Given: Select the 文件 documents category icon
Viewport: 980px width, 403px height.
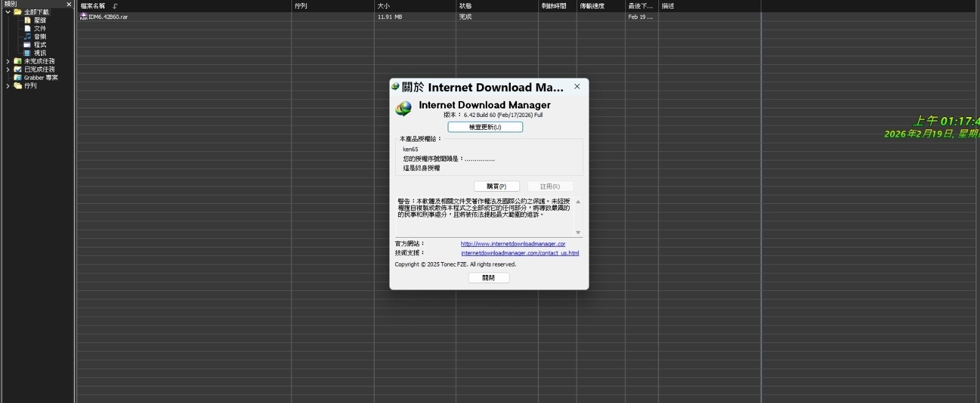Looking at the screenshot, I should 28,28.
